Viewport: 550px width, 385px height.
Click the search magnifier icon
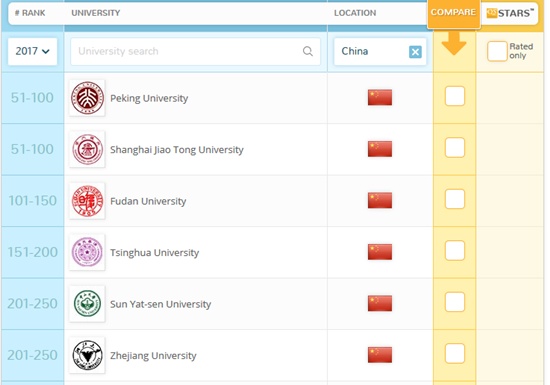(x=308, y=51)
